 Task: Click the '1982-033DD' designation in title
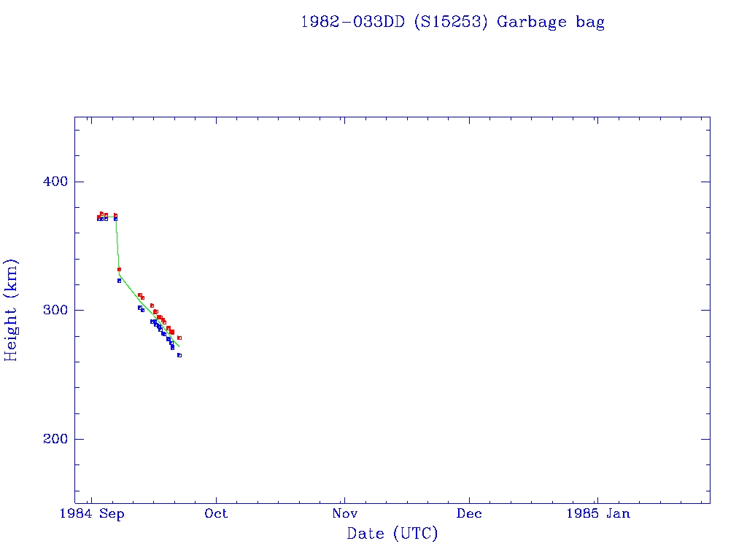[x=352, y=22]
